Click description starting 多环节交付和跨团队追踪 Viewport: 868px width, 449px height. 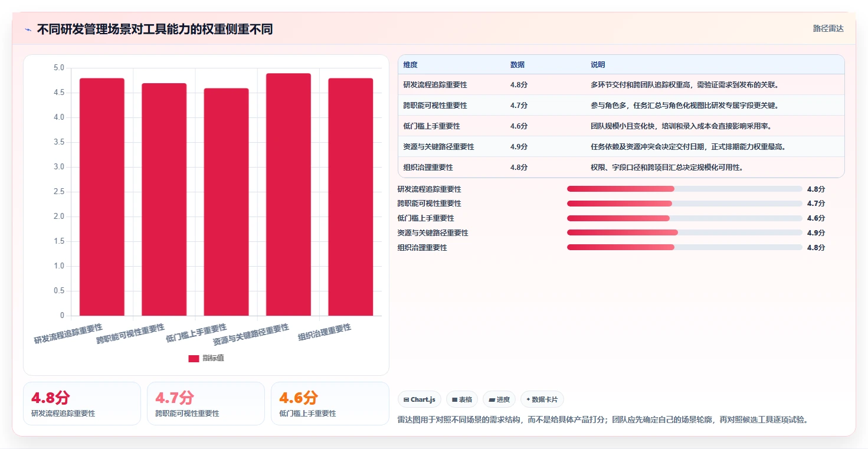(x=685, y=85)
